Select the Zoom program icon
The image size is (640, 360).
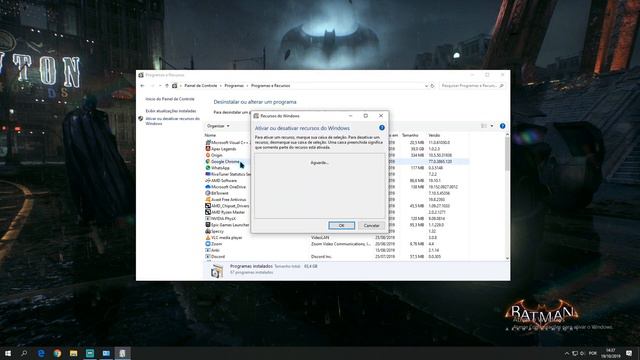pyautogui.click(x=208, y=244)
